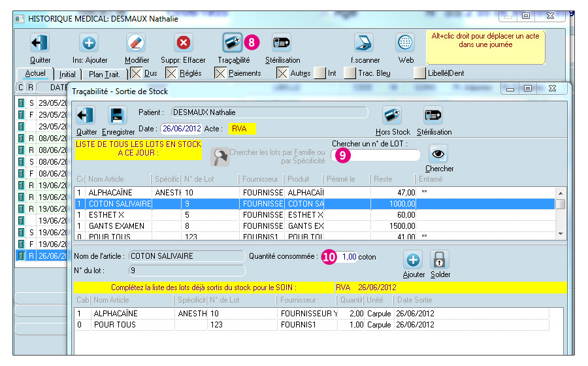Click the yellow RVA Acte field
Screen dimensions: 588x366
[242, 129]
